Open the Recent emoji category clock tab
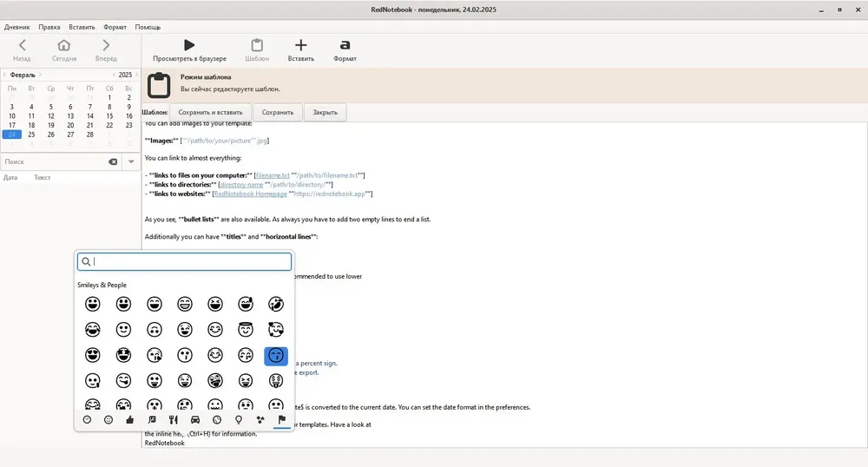 pyautogui.click(x=87, y=420)
